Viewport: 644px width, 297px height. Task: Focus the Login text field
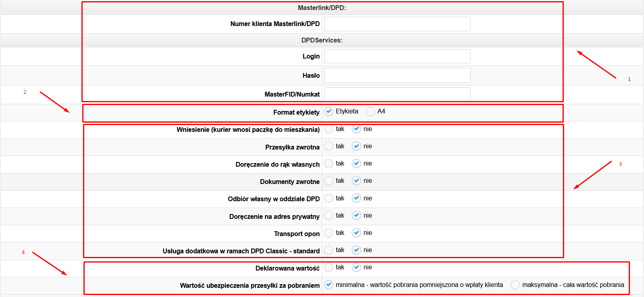[x=397, y=57]
